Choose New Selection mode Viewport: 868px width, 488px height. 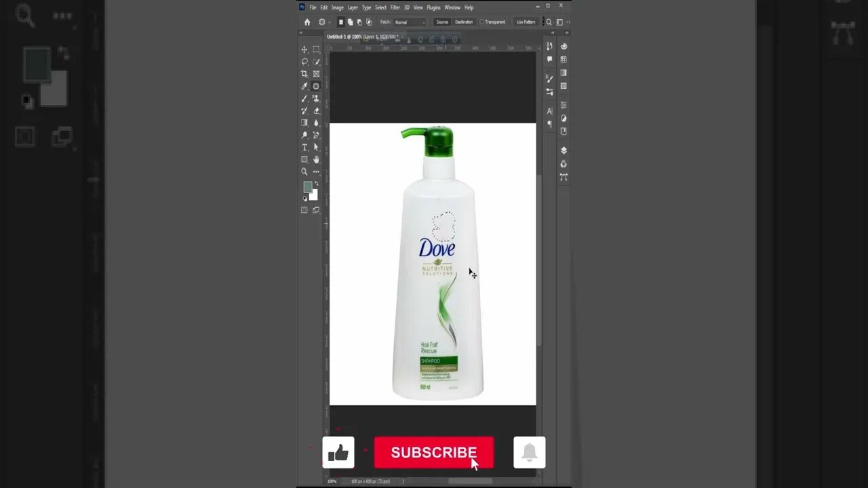click(341, 22)
